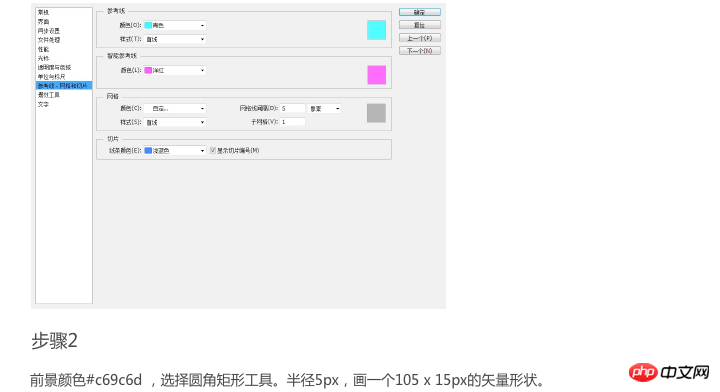The image size is (720, 392).
Task: Click the 步骤2 heading text
Action: click(x=54, y=341)
